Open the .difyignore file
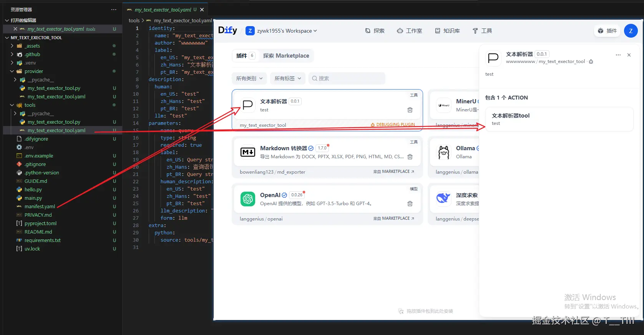 pos(36,139)
